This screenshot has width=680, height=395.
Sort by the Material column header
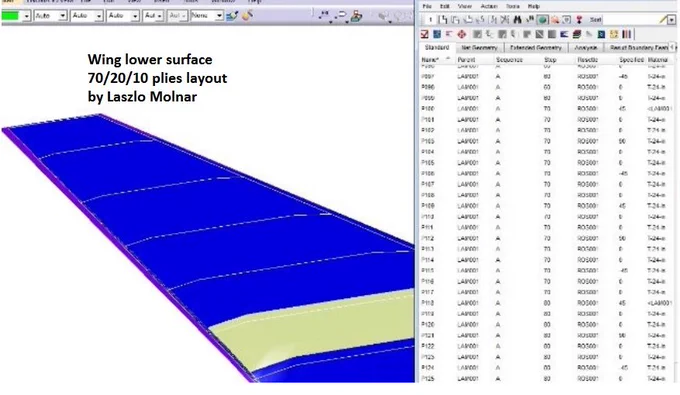point(658,60)
